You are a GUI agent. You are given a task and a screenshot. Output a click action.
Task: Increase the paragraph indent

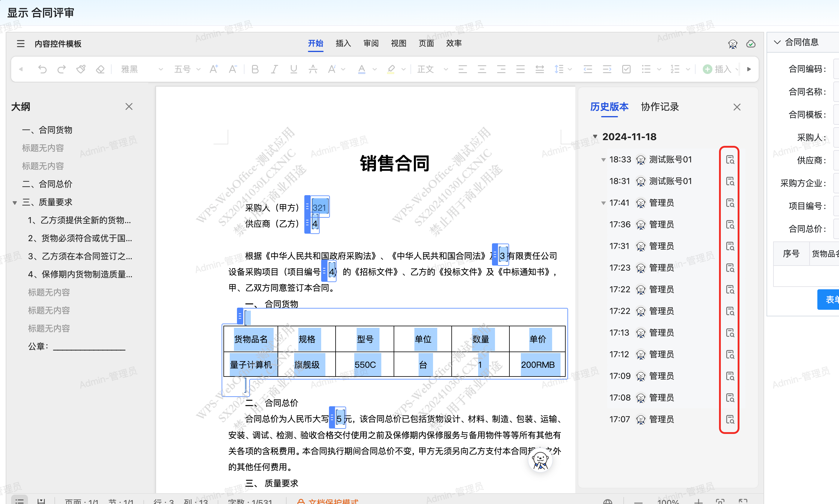[607, 69]
